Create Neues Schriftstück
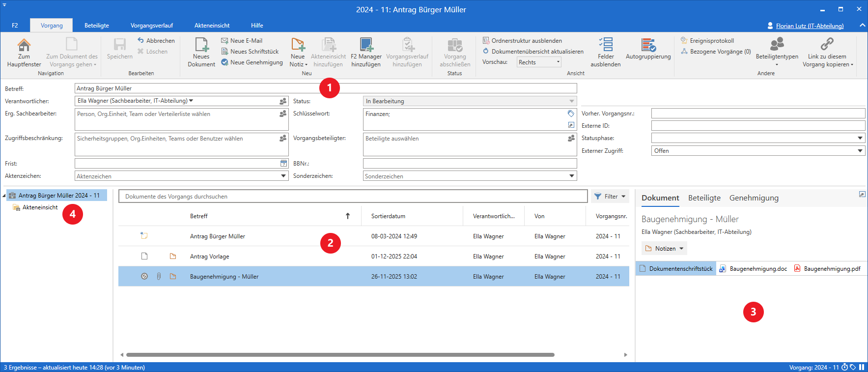Image resolution: width=868 pixels, height=372 pixels. [250, 52]
